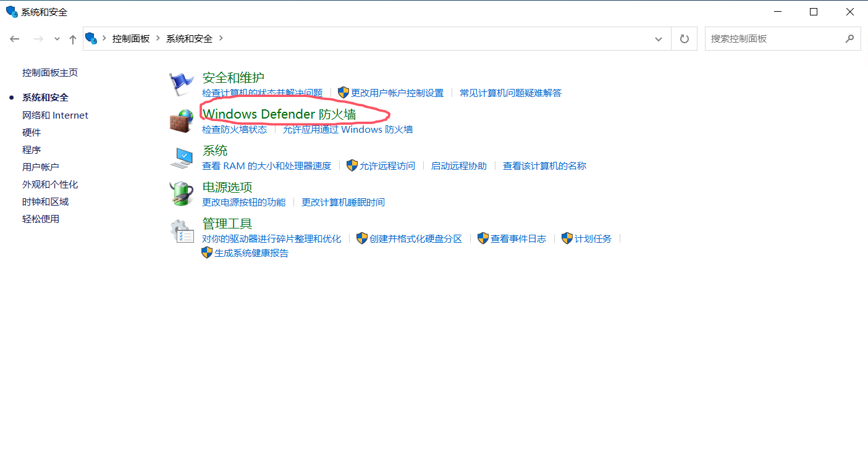868x457 pixels.
Task: Click the shield icon beside 允许远程访问
Action: 352,166
